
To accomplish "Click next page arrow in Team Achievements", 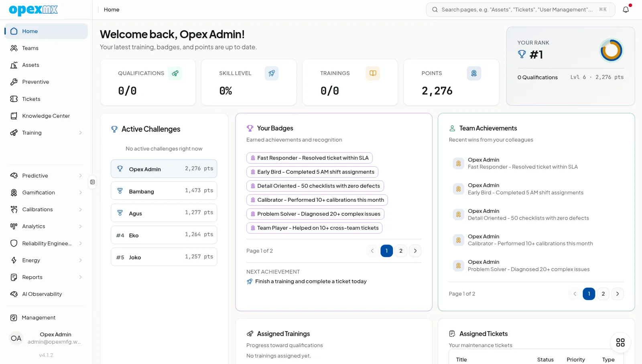I will (x=618, y=294).
